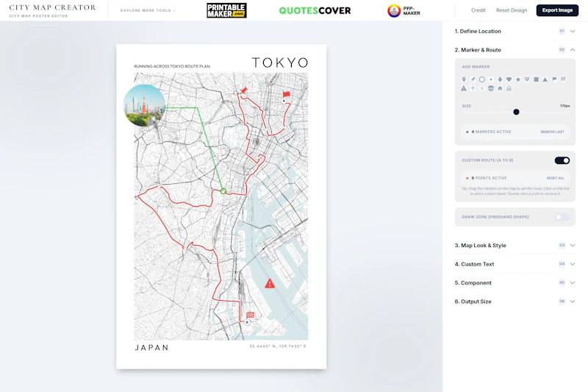Add an X cross marker
588x392 pixels.
click(x=482, y=88)
